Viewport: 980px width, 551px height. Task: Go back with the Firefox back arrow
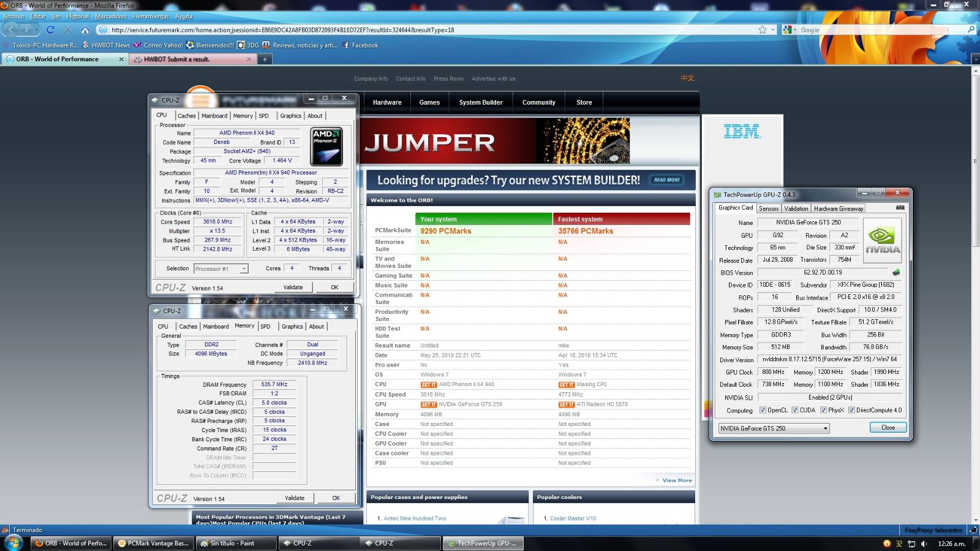pyautogui.click(x=12, y=29)
